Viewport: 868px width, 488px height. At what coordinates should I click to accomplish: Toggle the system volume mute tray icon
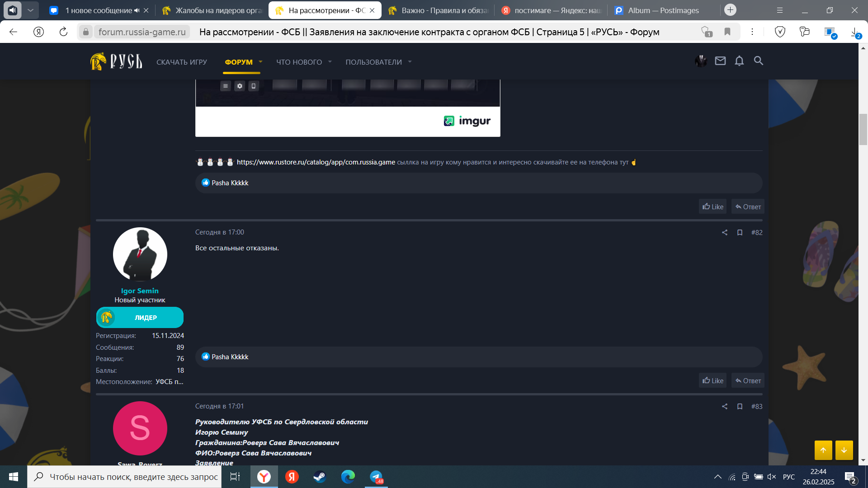772,477
